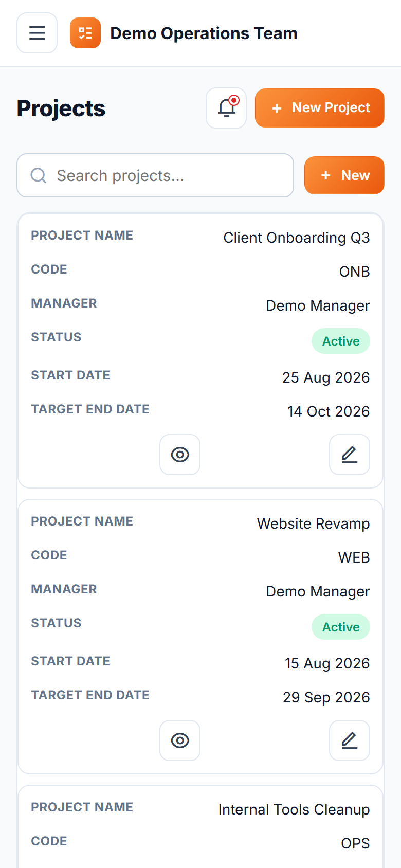Screen dimensions: 401x868
Task: Click the Projects page heading
Action: (61, 109)
